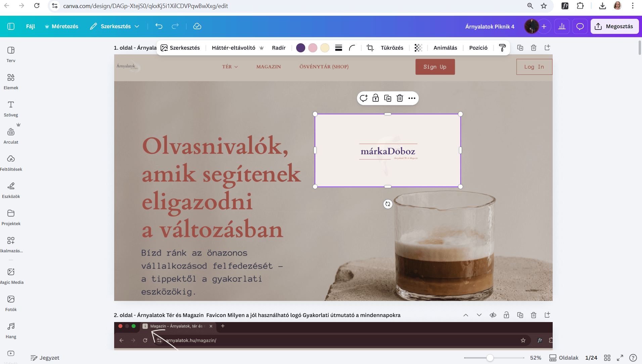Open the Projektek folder panel
The height and width of the screenshot is (364, 642).
(11, 217)
